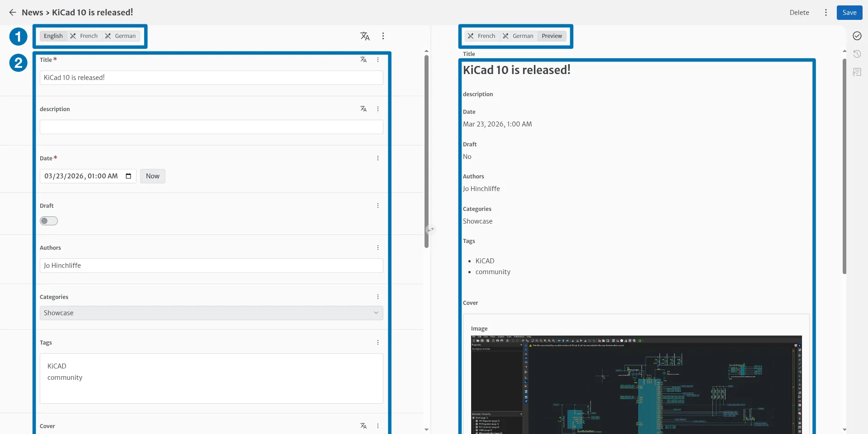
Task: Click the right pane vertical scrollbar
Action: click(x=844, y=166)
